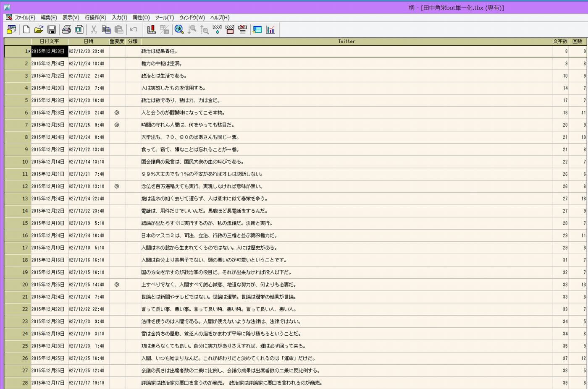Click the crossed-out filter icon
Viewport: 588px width, 389px height.
coord(242,29)
